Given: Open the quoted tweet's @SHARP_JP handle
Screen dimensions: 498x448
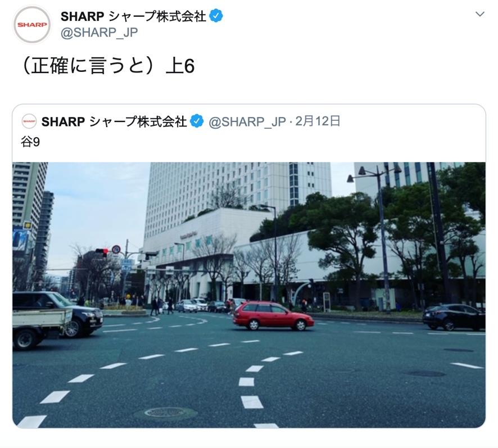Looking at the screenshot, I should [x=247, y=121].
